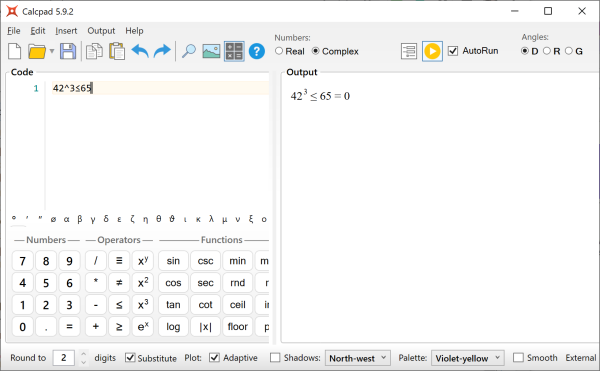Open a file with the folder icon

click(x=36, y=51)
